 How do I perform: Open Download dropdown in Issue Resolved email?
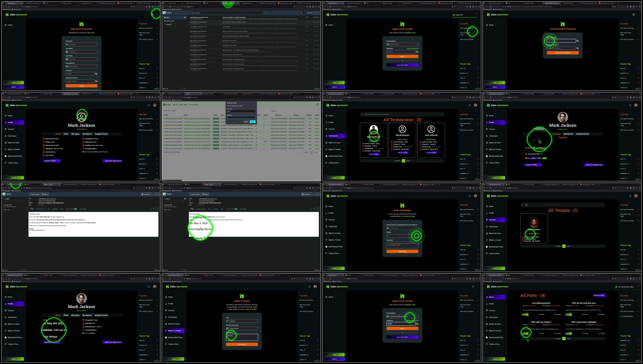coord(307,194)
